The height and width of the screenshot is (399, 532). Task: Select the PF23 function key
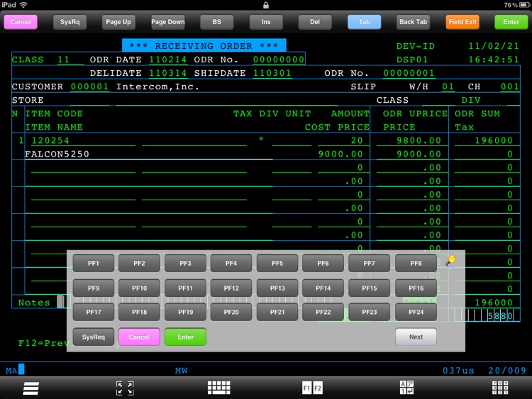[369, 312]
